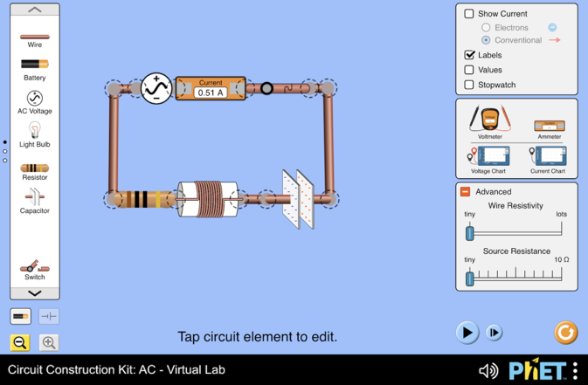Click the Source Resistance slider thumb
Viewport: 588px width, 385px height.
point(469,278)
